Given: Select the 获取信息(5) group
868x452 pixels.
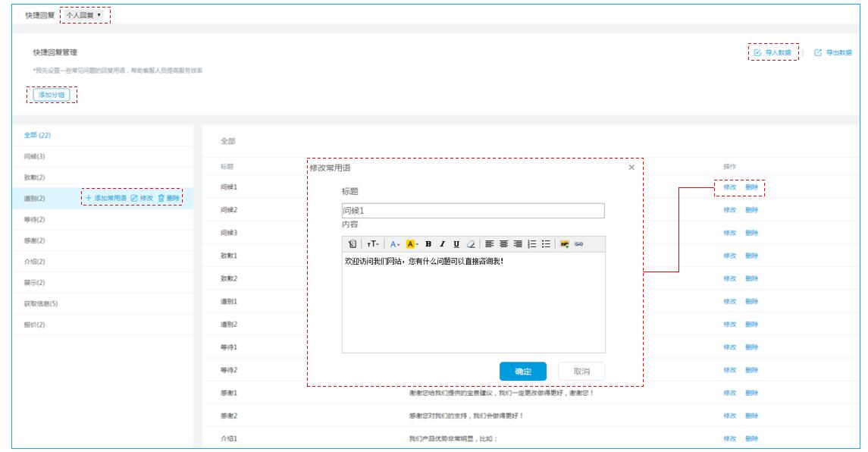Looking at the screenshot, I should coord(41,303).
